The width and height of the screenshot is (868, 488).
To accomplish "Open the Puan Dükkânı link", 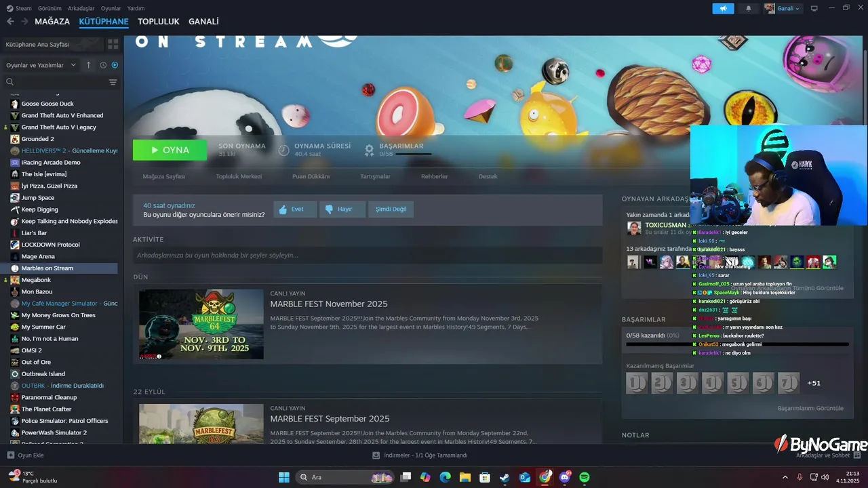I will click(x=311, y=176).
